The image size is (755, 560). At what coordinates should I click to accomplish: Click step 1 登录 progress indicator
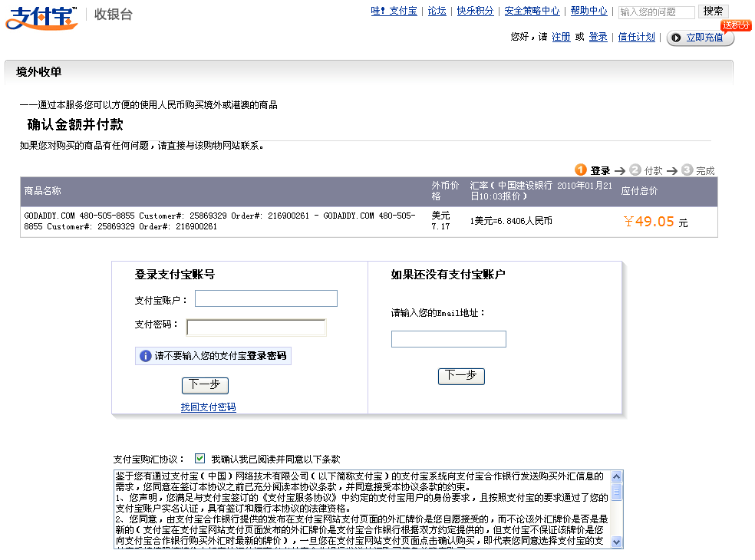(x=593, y=170)
